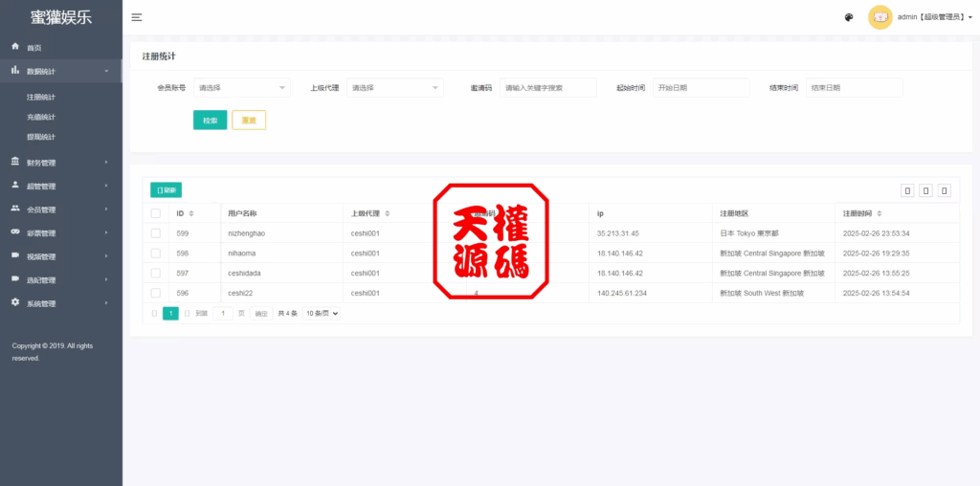Click the table export tool icon
Viewport: 980px width, 486px height.
[925, 190]
